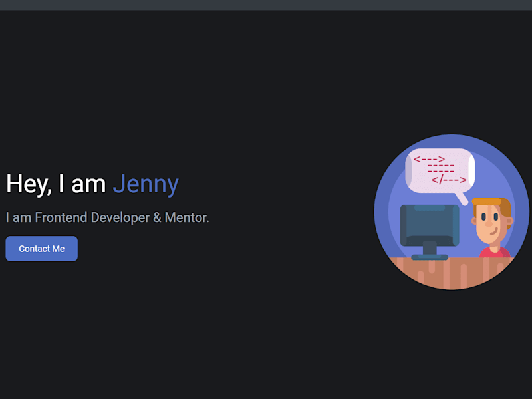
Task: Click the character's smiling mouth
Action: [494, 232]
